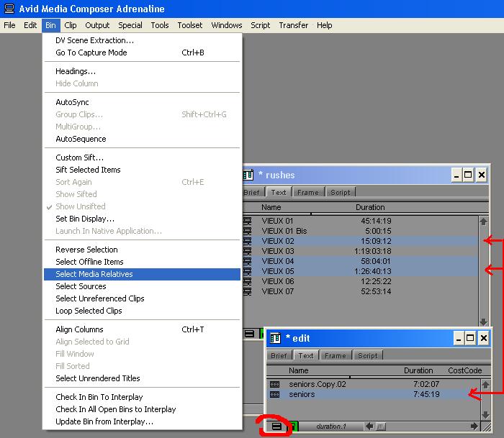
Task: Click the edit bin scroll up arrow
Action: pos(486,385)
